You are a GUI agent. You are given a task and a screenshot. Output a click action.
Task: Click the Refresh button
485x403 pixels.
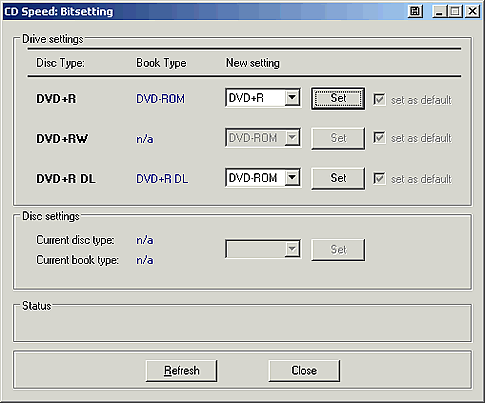coord(181,371)
